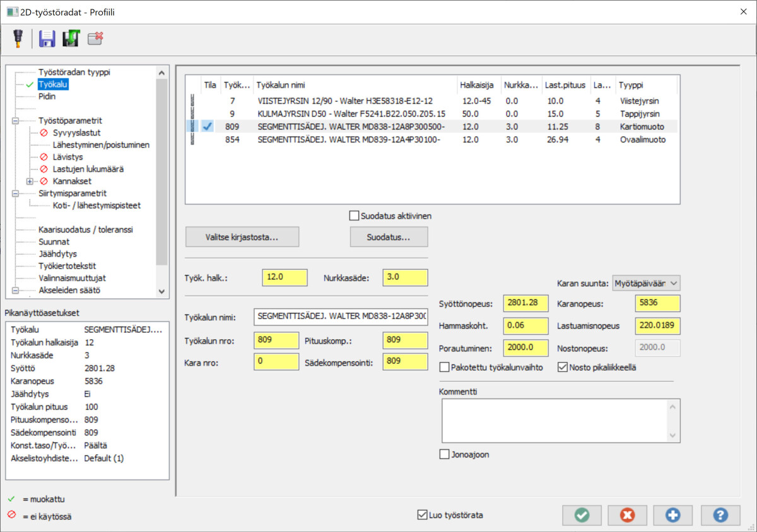The width and height of the screenshot is (757, 532).
Task: Uncheck the Luo työstörata checkbox
Action: [423, 515]
